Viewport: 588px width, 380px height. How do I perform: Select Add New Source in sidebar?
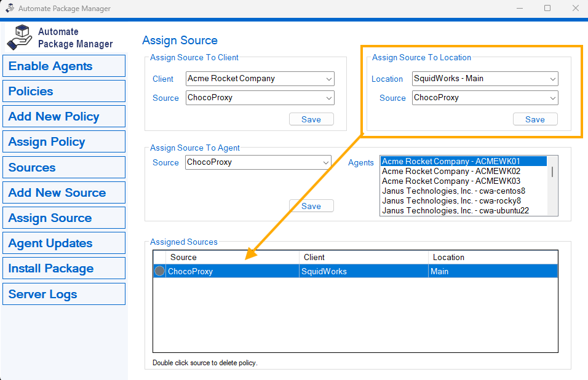64,192
